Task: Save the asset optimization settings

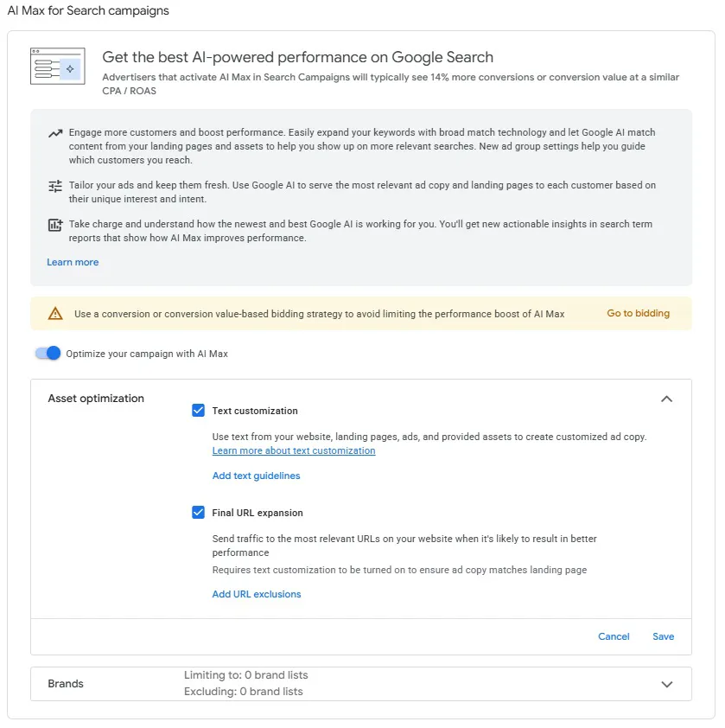Action: [x=664, y=636]
